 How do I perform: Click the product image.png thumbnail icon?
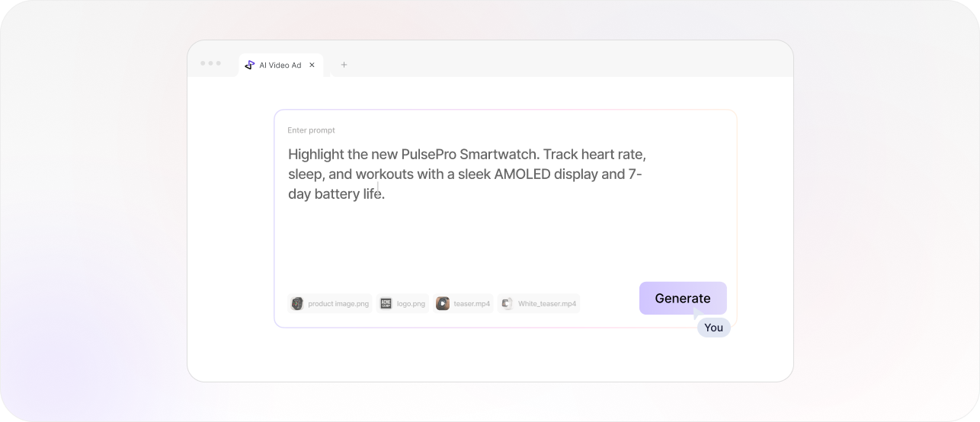(x=297, y=303)
